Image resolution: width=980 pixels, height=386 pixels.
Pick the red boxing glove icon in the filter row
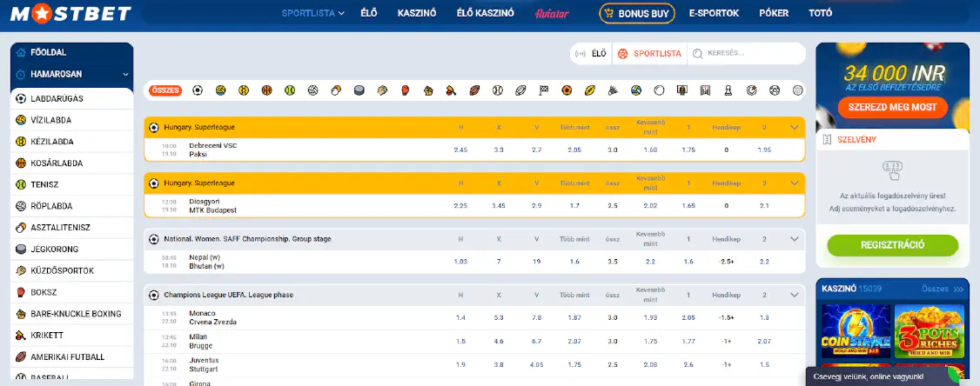click(x=405, y=90)
